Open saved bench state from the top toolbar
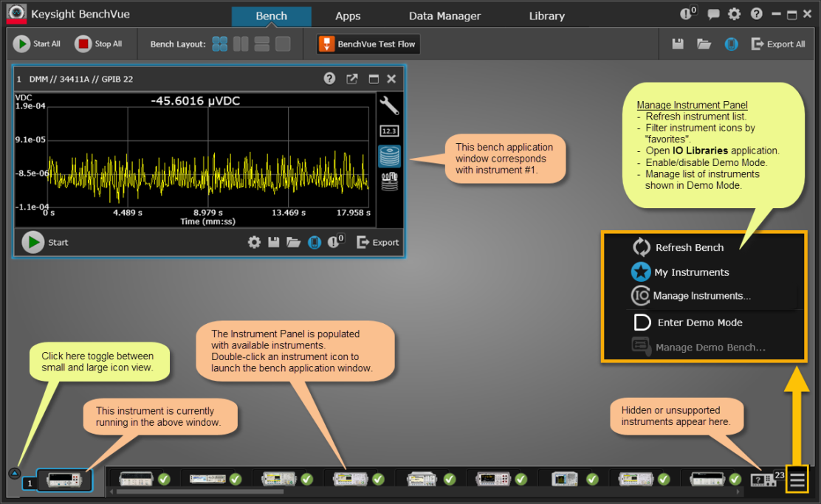 tap(704, 44)
